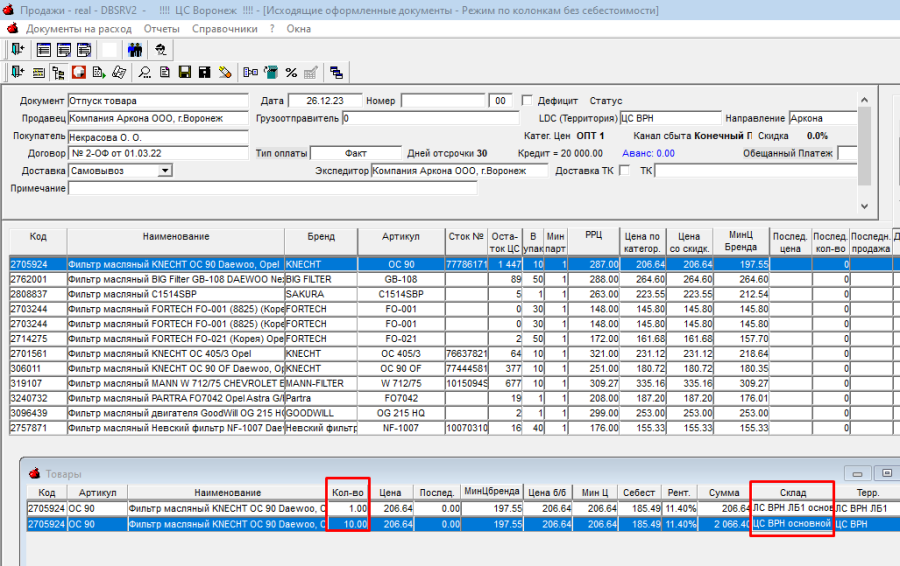Click the Тип оплаты field Факт

point(356,153)
